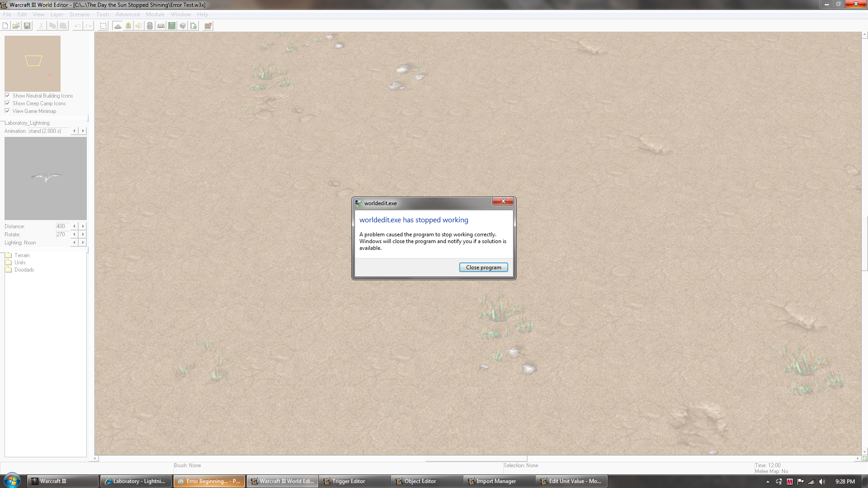
Task: Open the Import Manager icon
Action: [193, 26]
